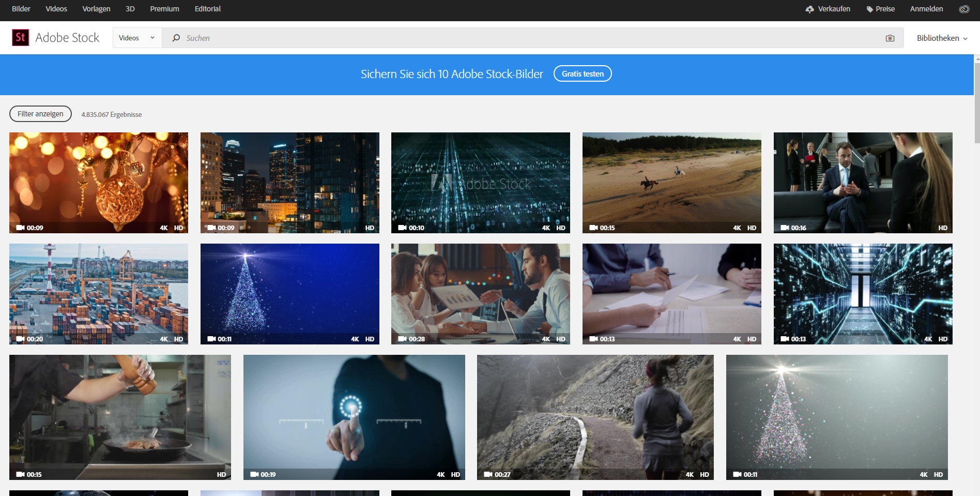Open the container port aerial video thumbnail
This screenshot has height=496, width=980.
[x=99, y=294]
